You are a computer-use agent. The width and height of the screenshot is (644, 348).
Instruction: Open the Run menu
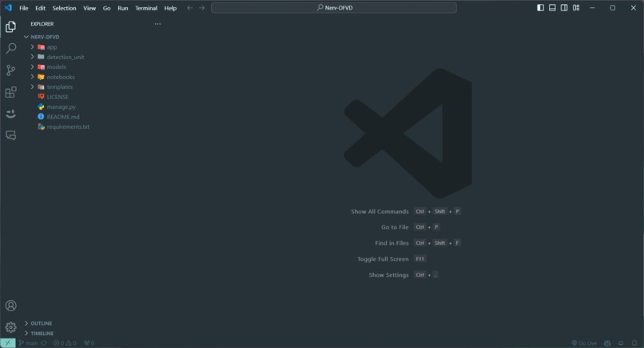pyautogui.click(x=123, y=8)
